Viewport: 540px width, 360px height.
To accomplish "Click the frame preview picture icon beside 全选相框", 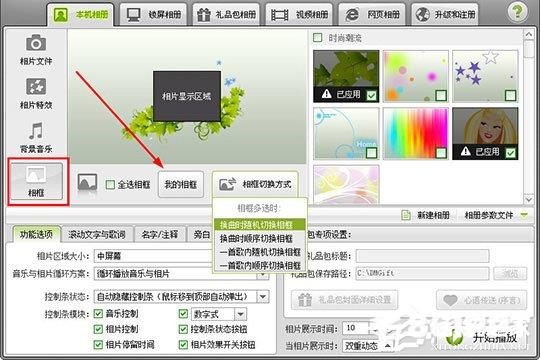I will 87,183.
